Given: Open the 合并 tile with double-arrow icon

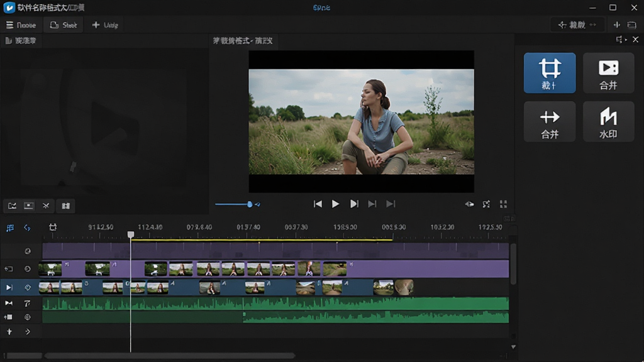Looking at the screenshot, I should coord(550,122).
